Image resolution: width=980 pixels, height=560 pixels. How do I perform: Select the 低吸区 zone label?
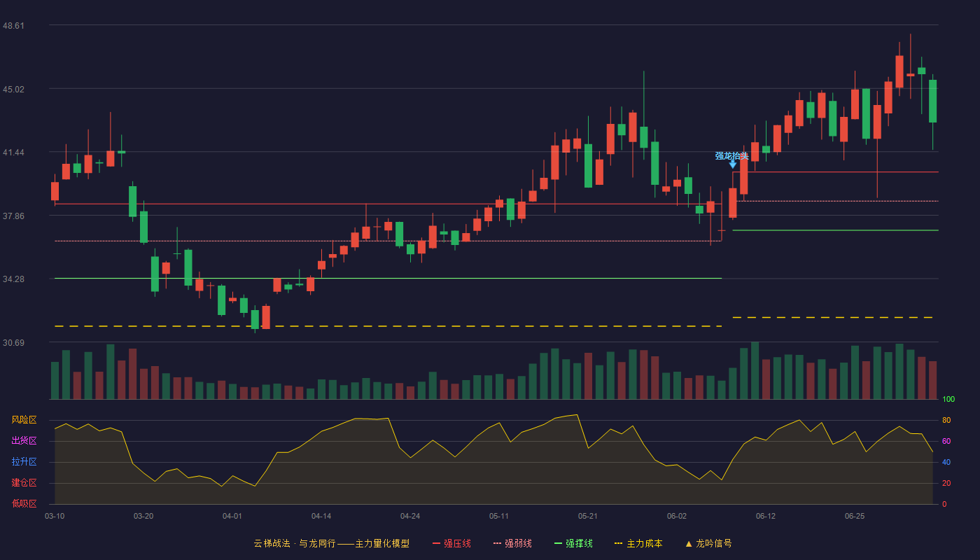coord(24,504)
